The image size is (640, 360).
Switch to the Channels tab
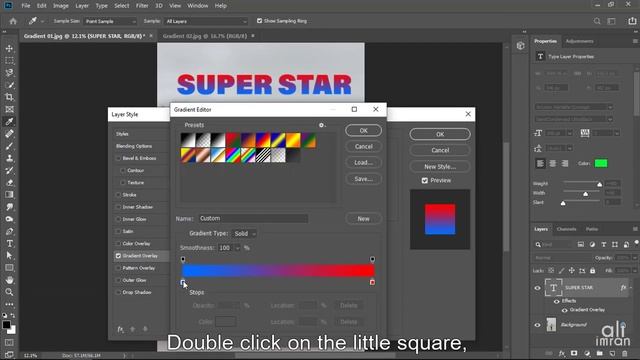(567, 229)
